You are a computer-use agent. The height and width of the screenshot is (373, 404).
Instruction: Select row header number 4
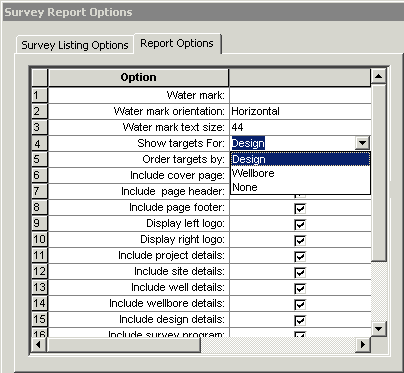tap(40, 143)
